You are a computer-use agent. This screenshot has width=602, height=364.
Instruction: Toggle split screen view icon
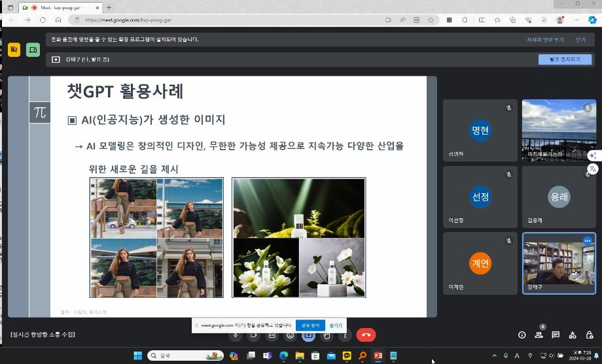coord(482,20)
